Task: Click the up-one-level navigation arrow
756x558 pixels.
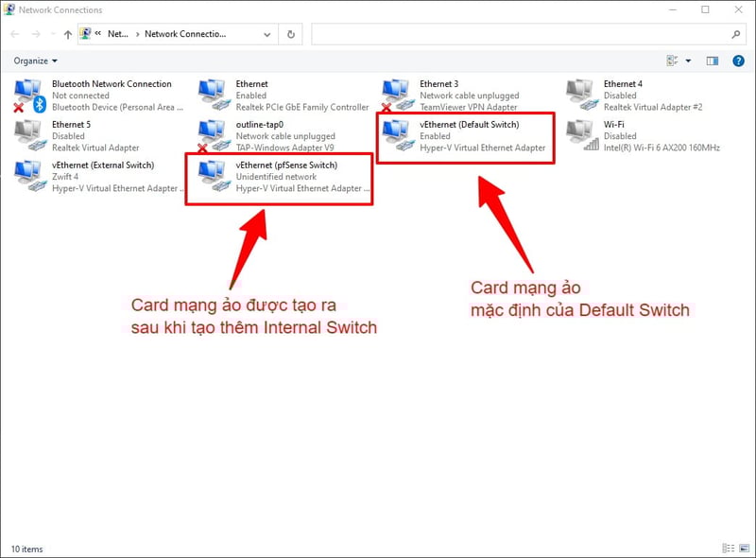Action: pos(67,34)
